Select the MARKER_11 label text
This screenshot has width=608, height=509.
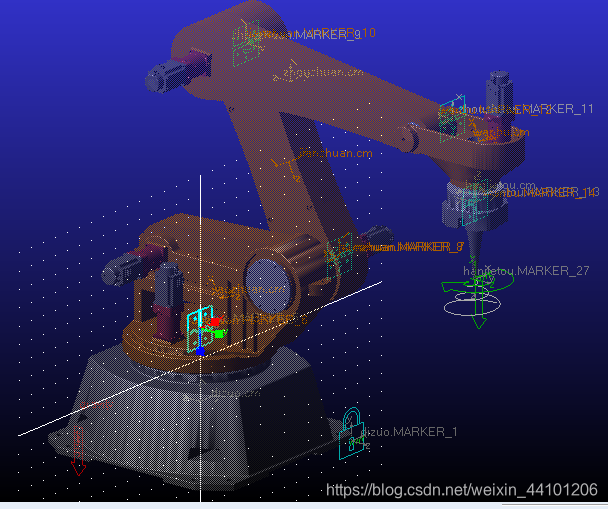(x=558, y=108)
